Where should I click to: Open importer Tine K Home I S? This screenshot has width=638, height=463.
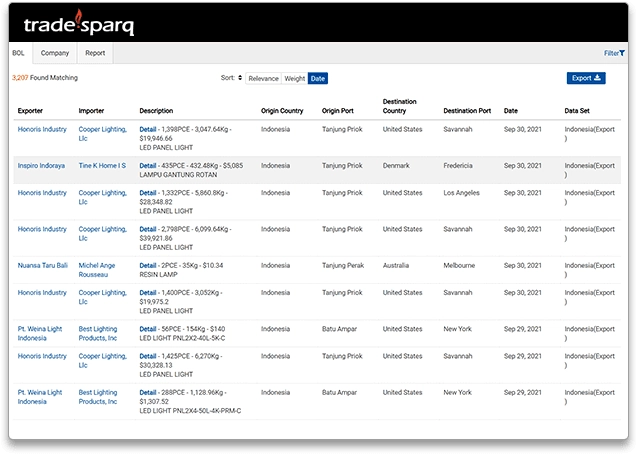(x=102, y=166)
